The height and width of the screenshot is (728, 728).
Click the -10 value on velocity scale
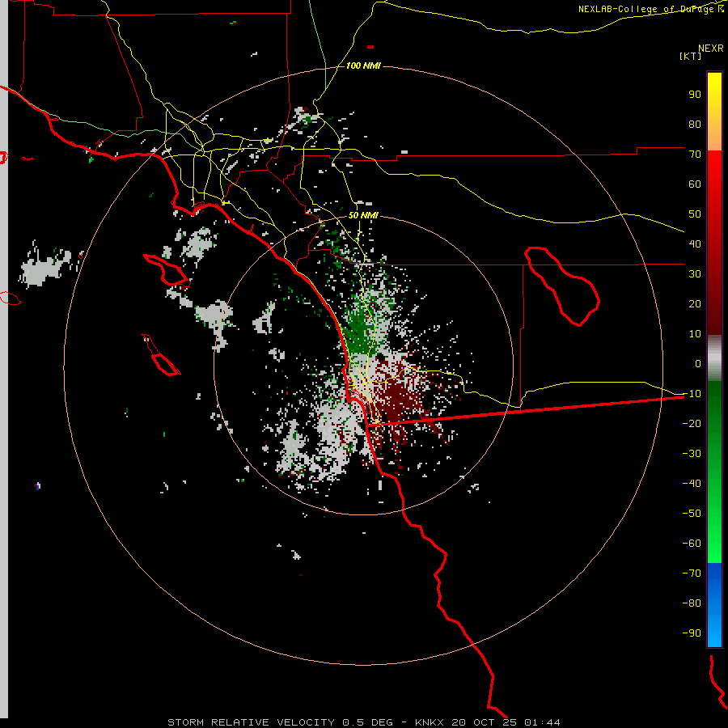coord(692,394)
